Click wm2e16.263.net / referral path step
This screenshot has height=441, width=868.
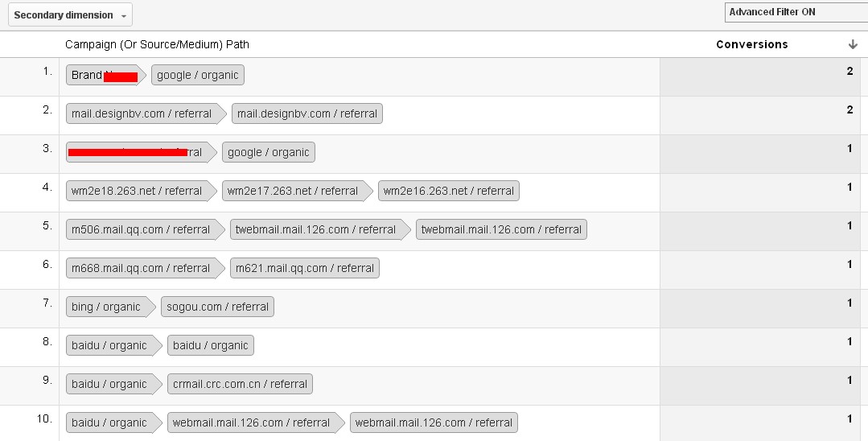448,191
